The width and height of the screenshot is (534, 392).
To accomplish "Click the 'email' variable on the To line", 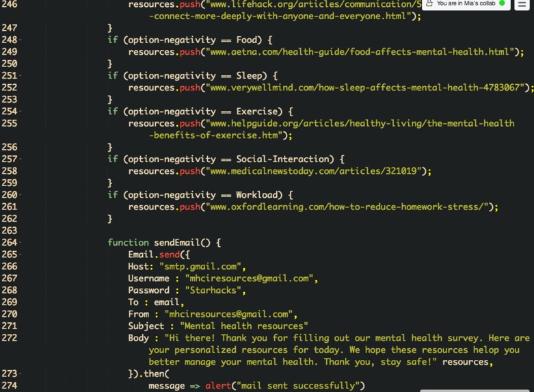I will [167, 302].
